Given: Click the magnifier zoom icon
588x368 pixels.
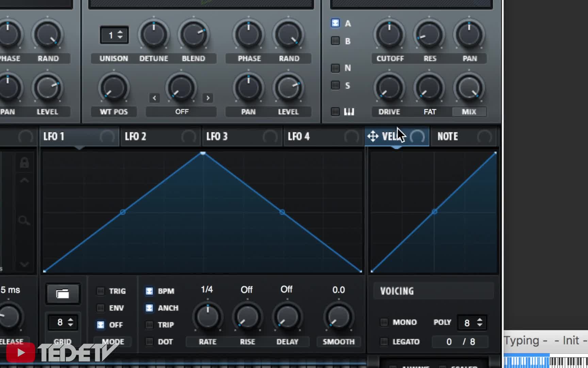Looking at the screenshot, I should point(24,221).
